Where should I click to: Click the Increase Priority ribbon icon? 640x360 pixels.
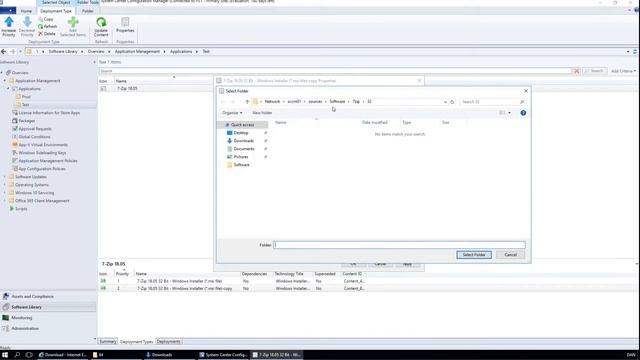coord(9,27)
